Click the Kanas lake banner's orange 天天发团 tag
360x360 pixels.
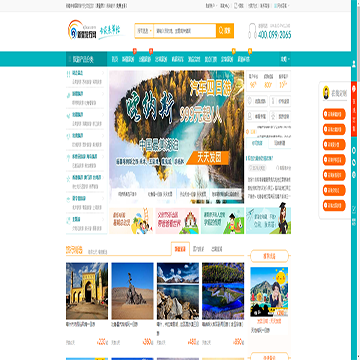(x=209, y=157)
